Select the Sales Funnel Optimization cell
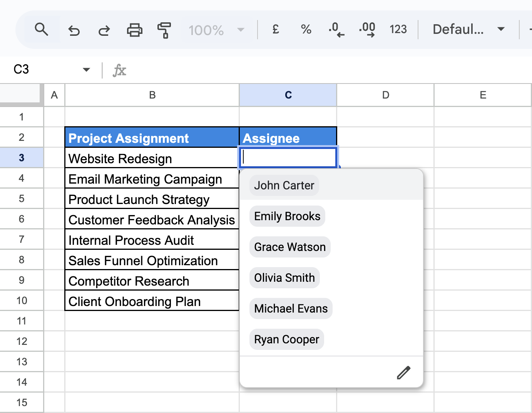 pyautogui.click(x=152, y=260)
